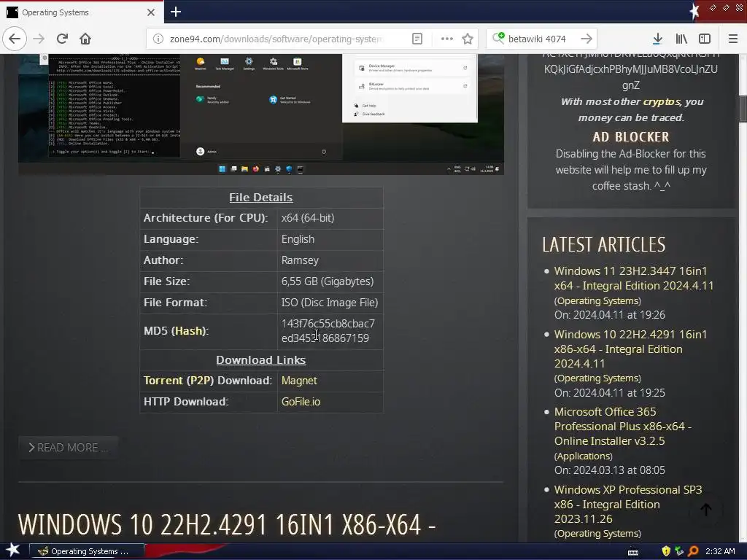Image resolution: width=747 pixels, height=560 pixels.
Task: Click the Magnet torrent link
Action: (x=299, y=381)
